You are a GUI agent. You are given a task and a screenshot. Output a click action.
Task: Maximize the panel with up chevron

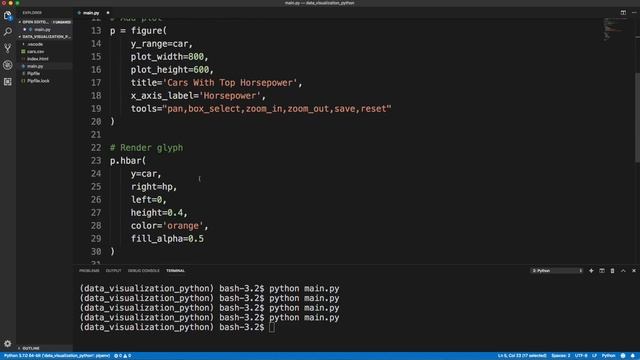point(623,271)
